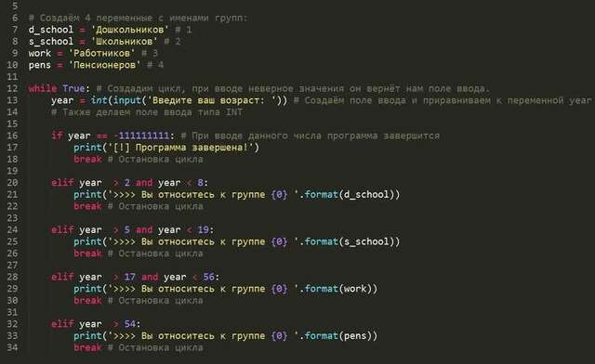
Task: Place cursor on the d_school variable definition
Action: click(x=51, y=30)
